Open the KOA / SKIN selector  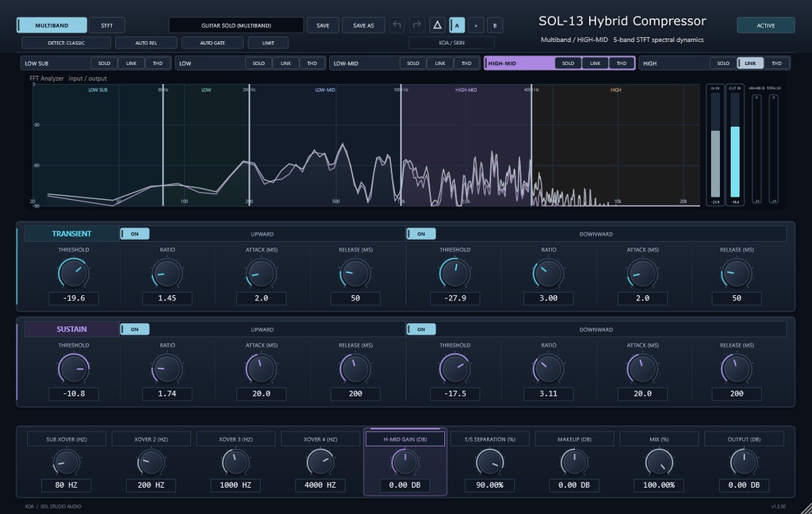451,43
